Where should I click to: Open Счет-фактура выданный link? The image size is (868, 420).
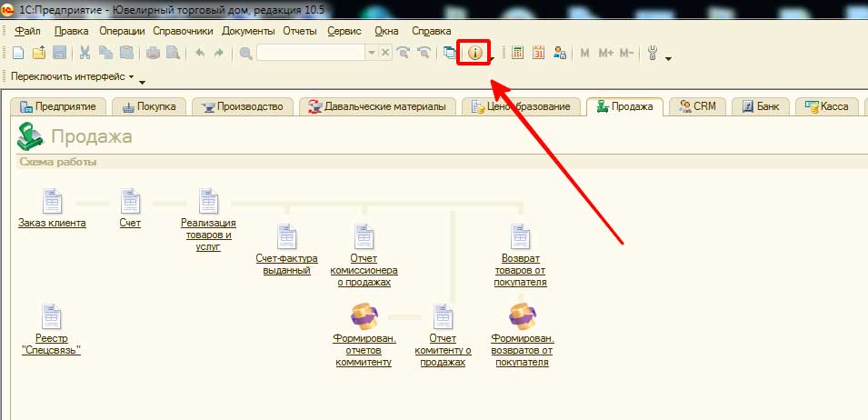(x=286, y=265)
